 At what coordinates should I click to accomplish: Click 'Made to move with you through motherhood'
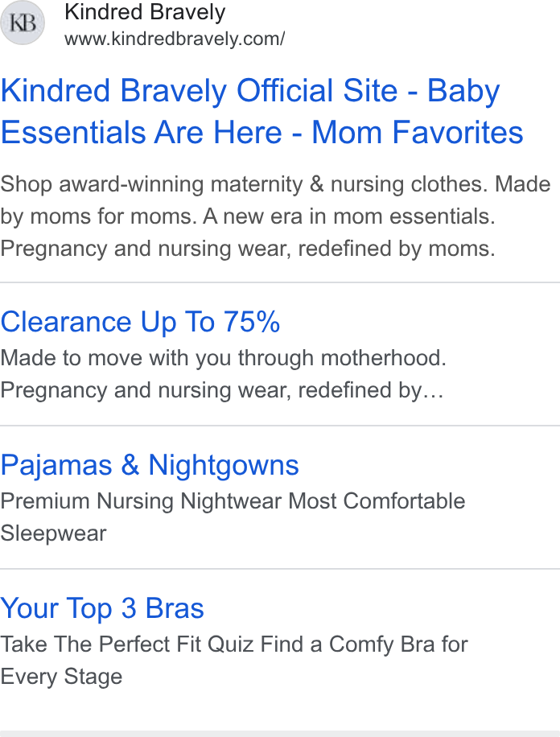tap(224, 358)
